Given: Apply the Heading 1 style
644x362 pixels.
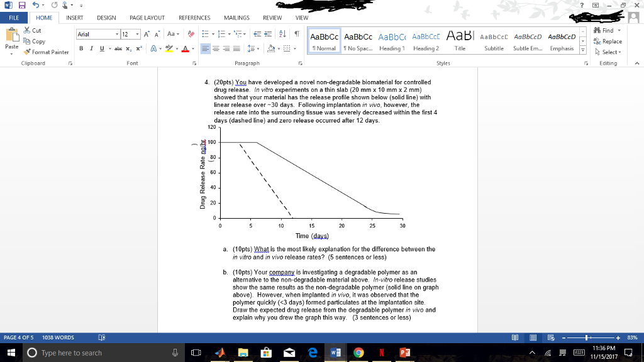Looking at the screenshot, I should click(x=392, y=41).
